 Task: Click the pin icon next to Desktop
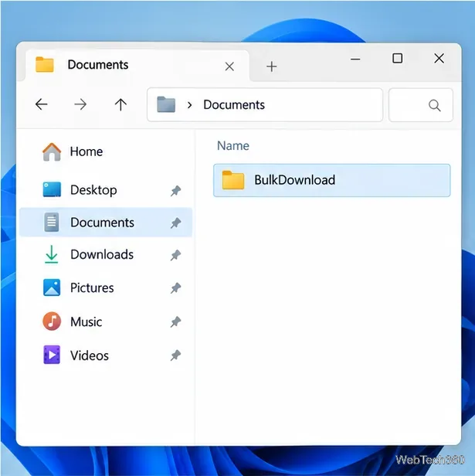coord(175,191)
